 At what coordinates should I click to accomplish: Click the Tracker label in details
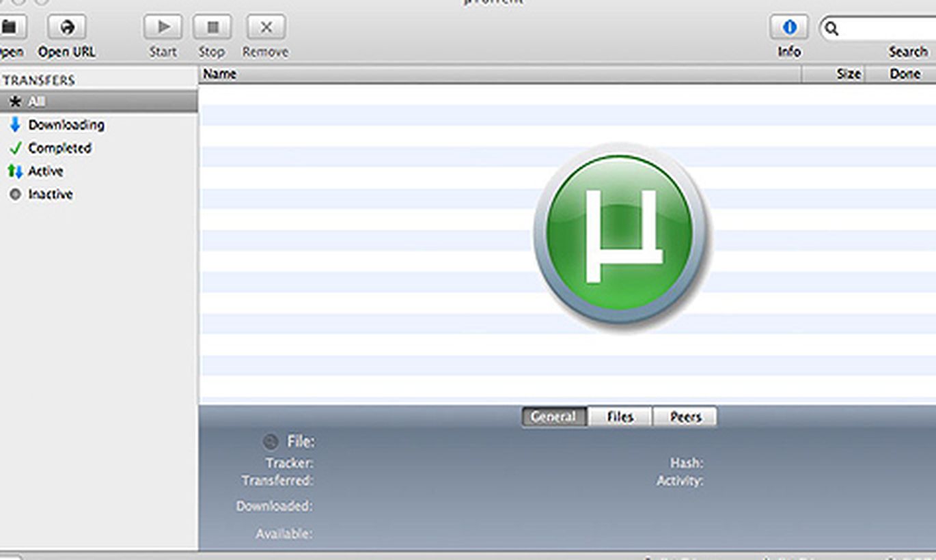coord(290,463)
